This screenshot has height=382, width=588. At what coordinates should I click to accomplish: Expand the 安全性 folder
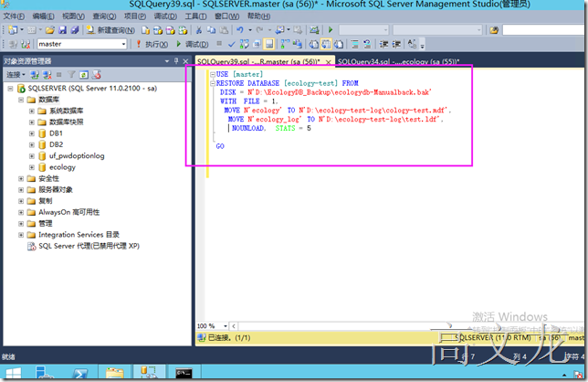coord(21,178)
